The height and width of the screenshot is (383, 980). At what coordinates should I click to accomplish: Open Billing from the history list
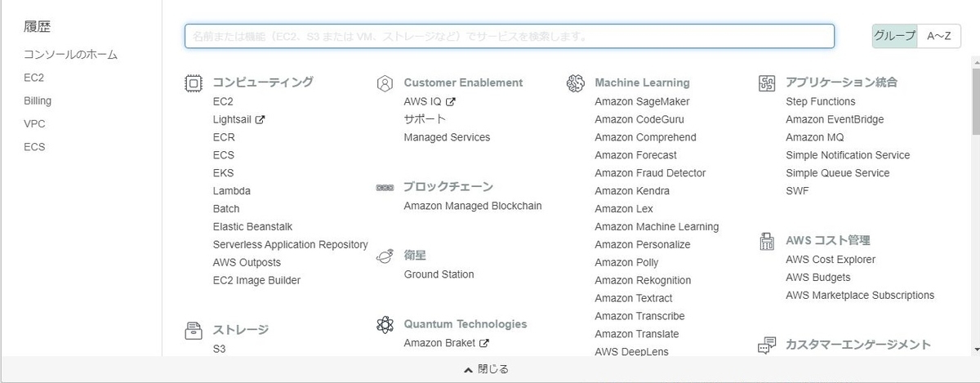tap(38, 100)
